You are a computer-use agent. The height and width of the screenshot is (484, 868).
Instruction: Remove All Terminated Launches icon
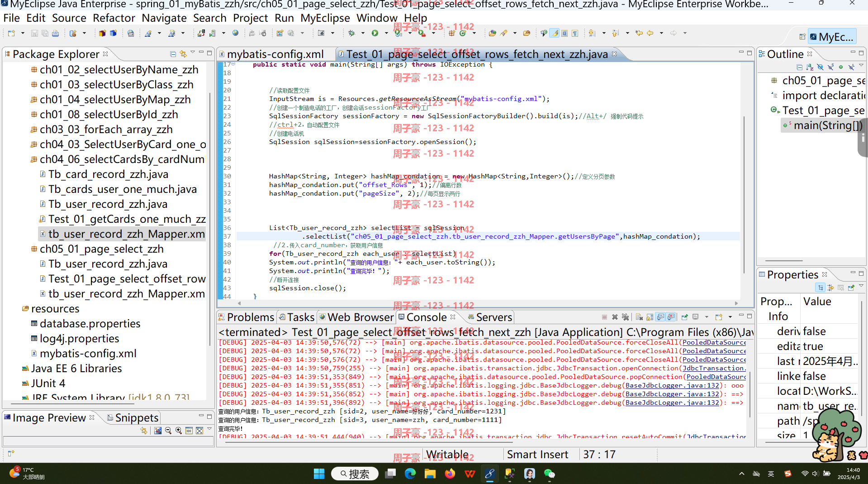coord(625,317)
